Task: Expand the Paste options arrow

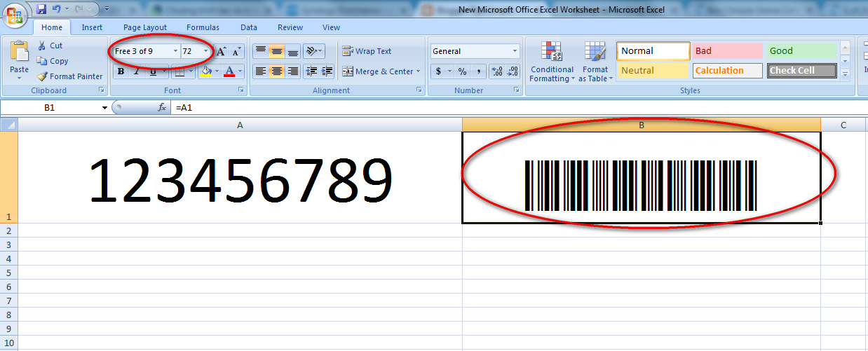Action: point(19,77)
